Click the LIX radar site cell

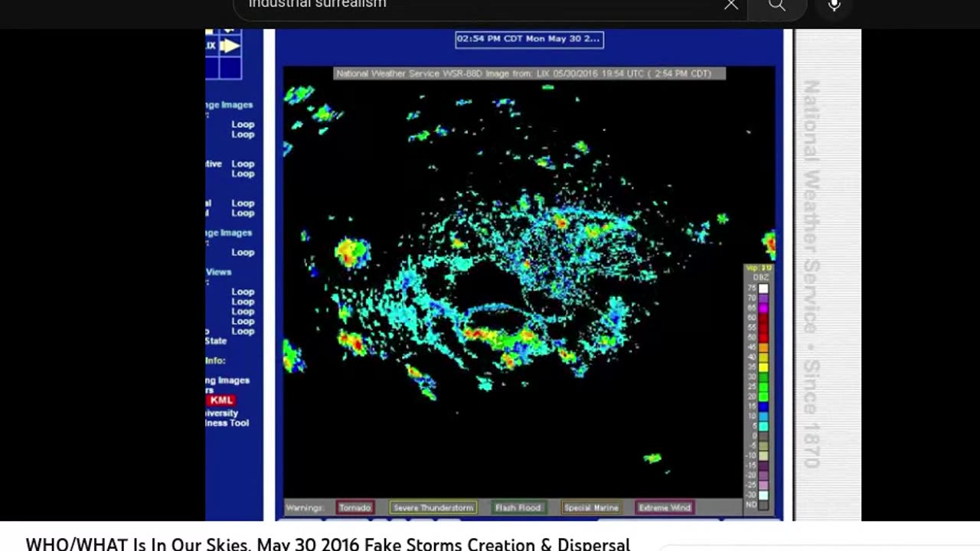211,46
